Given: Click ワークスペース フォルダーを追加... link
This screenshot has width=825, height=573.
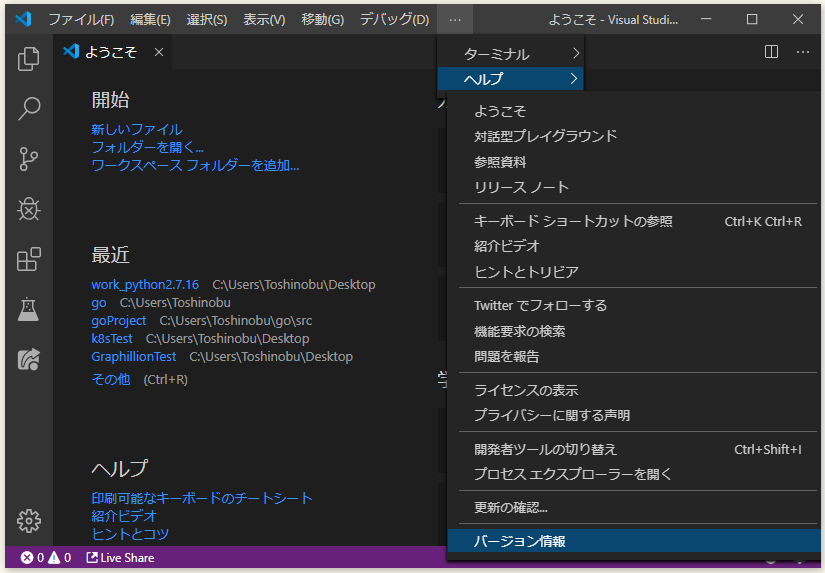Looking at the screenshot, I should 195,165.
